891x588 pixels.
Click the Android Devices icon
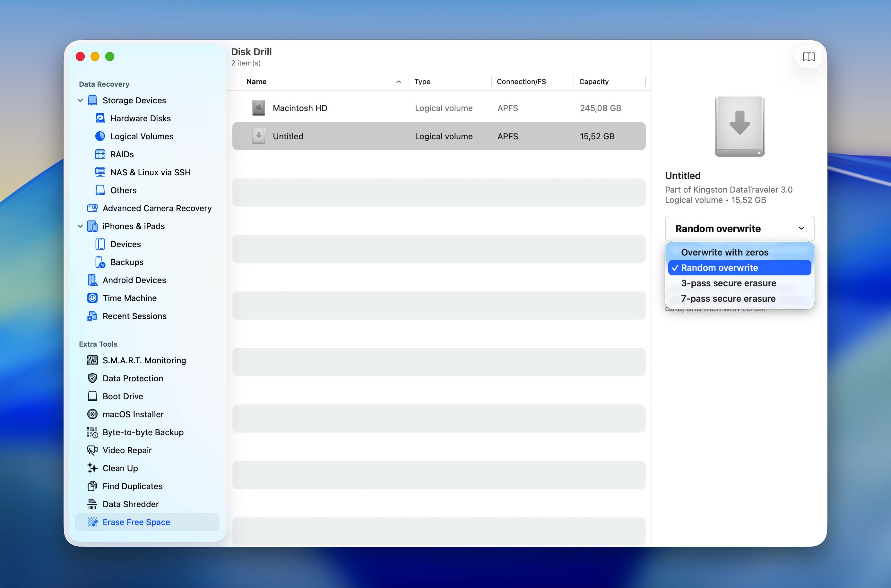pyautogui.click(x=92, y=280)
